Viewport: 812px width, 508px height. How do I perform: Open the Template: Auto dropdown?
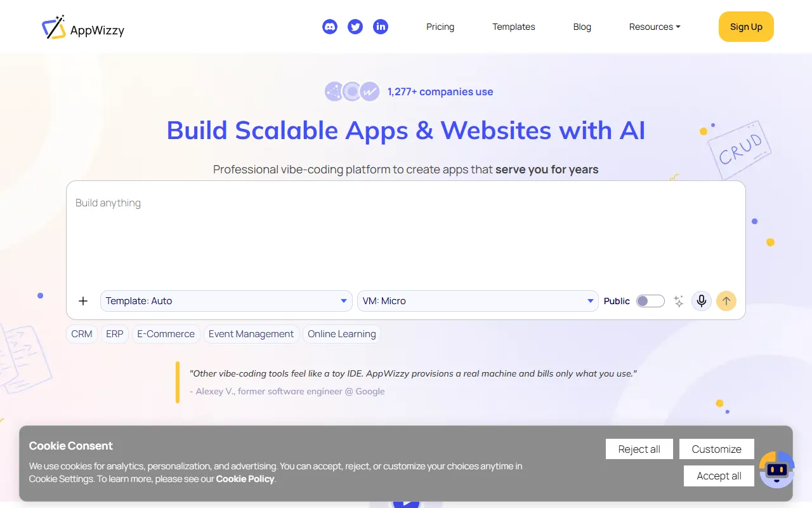(x=226, y=301)
